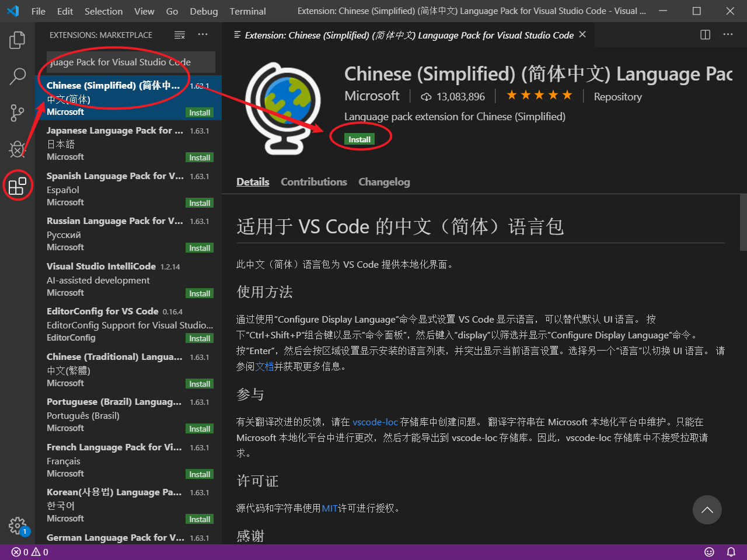The height and width of the screenshot is (560, 747).
Task: Switch to the Details tab
Action: click(x=253, y=182)
